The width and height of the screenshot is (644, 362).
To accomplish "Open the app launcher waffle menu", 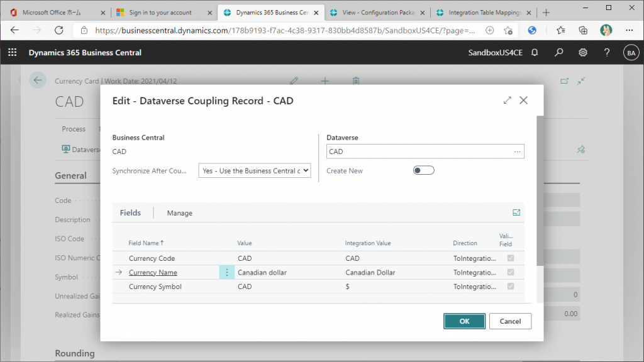I will 13,53.
